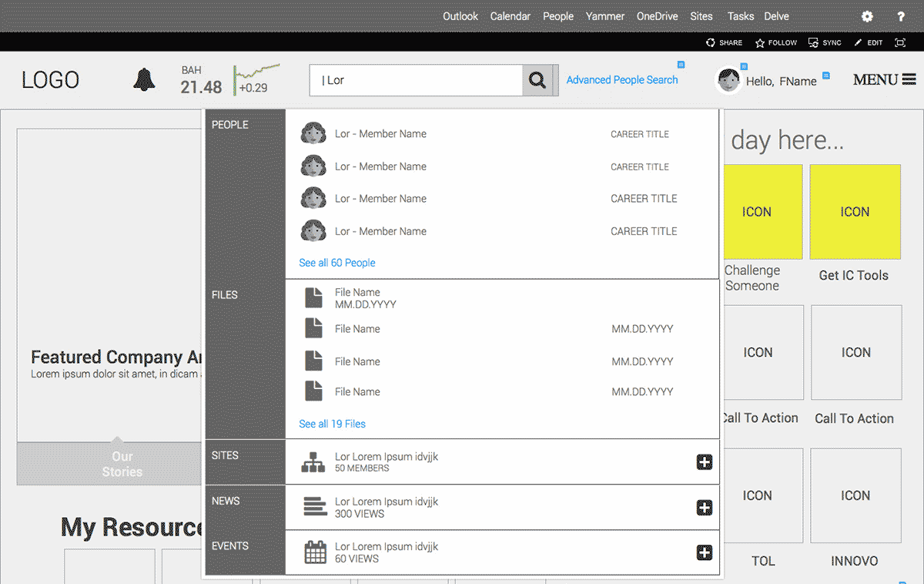Open OneDrive from the top navigation
This screenshot has width=924, height=584.
coord(657,16)
